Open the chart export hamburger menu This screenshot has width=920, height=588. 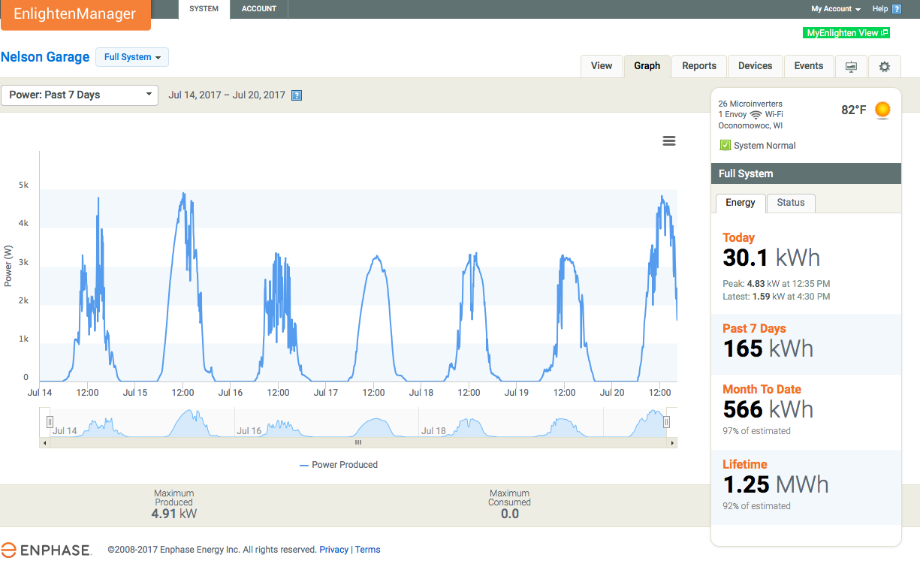[x=668, y=140]
